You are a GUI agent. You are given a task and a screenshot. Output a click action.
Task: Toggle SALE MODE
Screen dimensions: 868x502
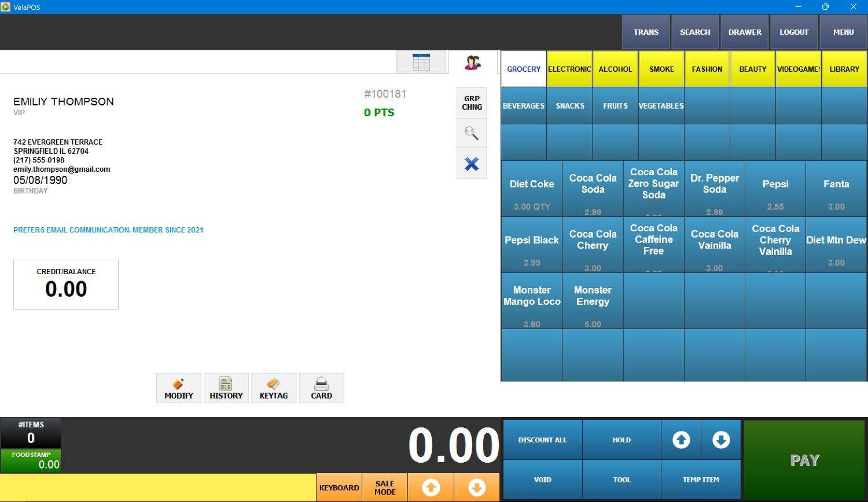tap(385, 488)
